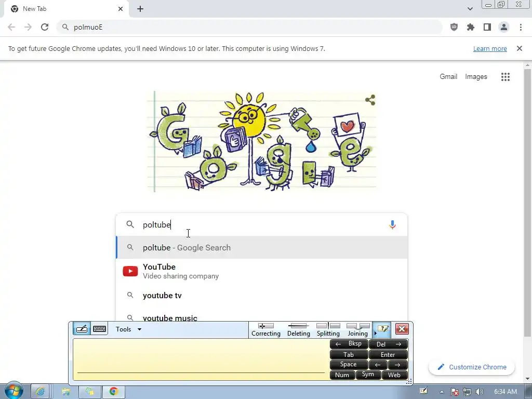Click the Chrome taskbar icon
The image size is (532, 399).
coord(114,392)
